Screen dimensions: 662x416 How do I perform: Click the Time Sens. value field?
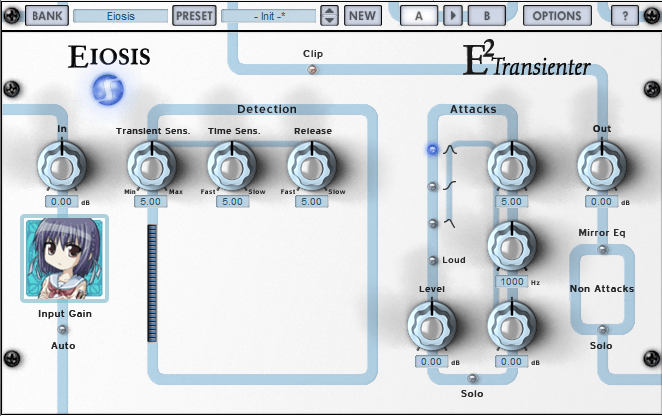pos(232,202)
